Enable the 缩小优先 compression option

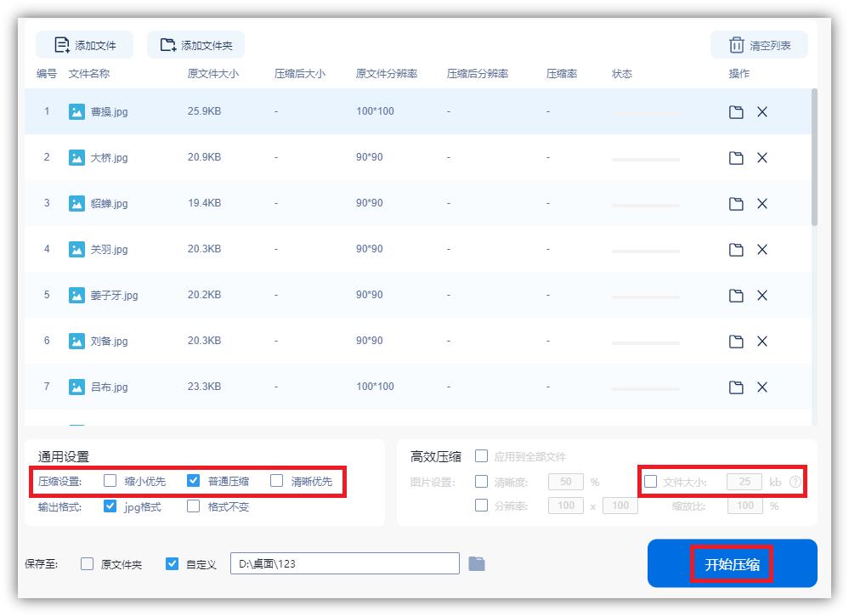point(109,482)
